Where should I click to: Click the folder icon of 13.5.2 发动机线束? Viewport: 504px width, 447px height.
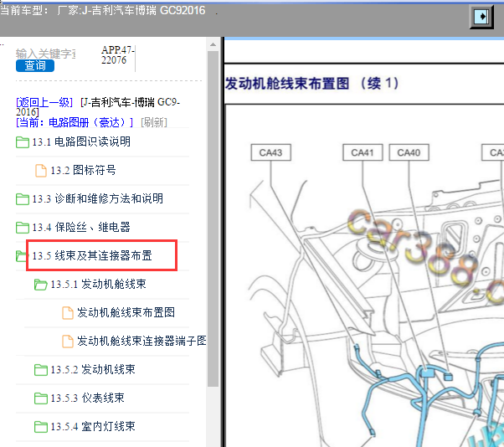coord(40,370)
